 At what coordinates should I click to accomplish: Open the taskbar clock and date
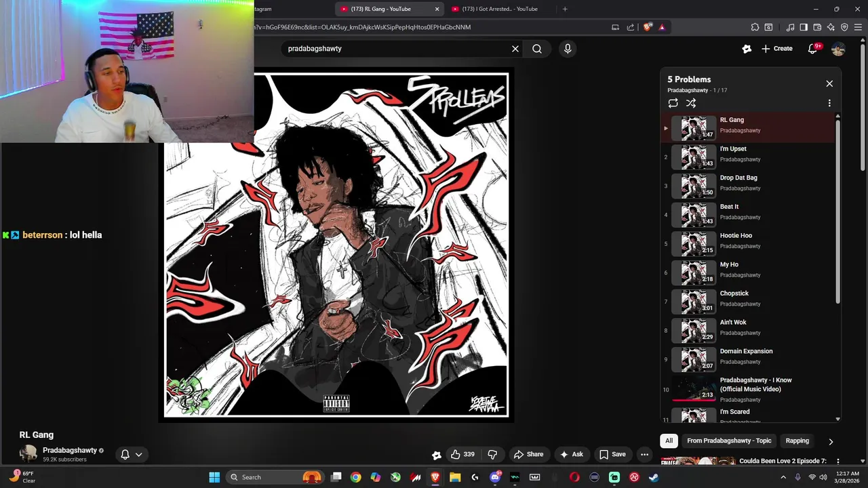[x=848, y=477]
